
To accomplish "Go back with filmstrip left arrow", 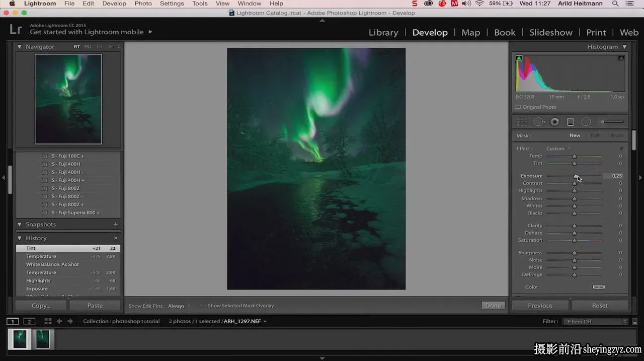I will click(59, 321).
